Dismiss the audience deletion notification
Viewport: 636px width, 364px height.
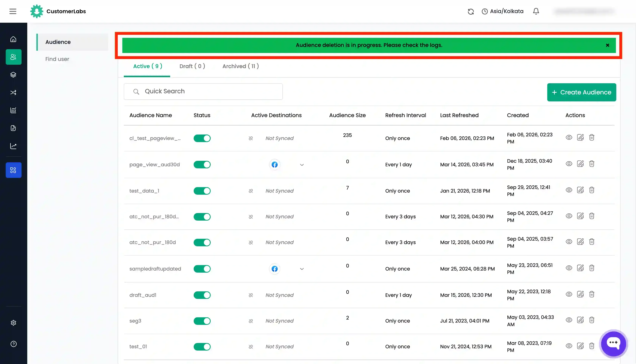coord(607,45)
